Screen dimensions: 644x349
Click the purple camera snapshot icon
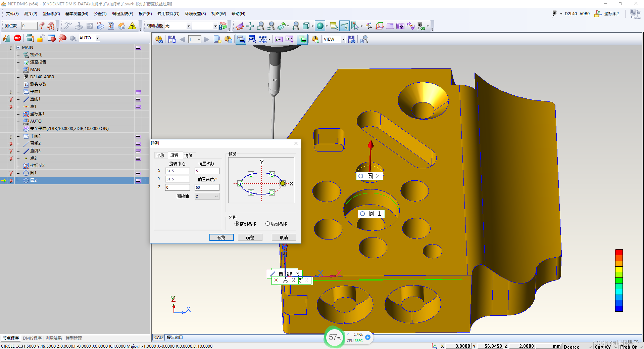[x=400, y=26]
